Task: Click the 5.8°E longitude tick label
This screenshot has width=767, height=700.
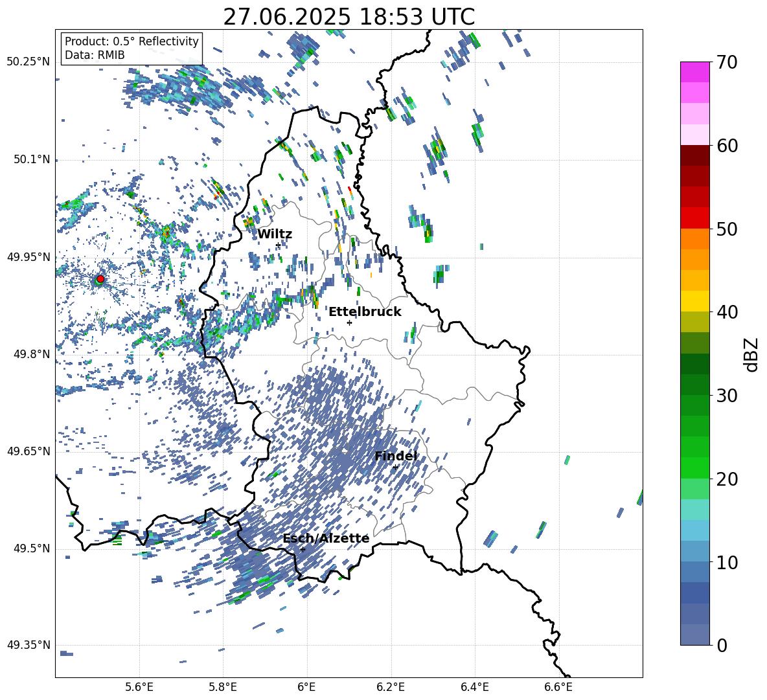Action: pos(223,688)
